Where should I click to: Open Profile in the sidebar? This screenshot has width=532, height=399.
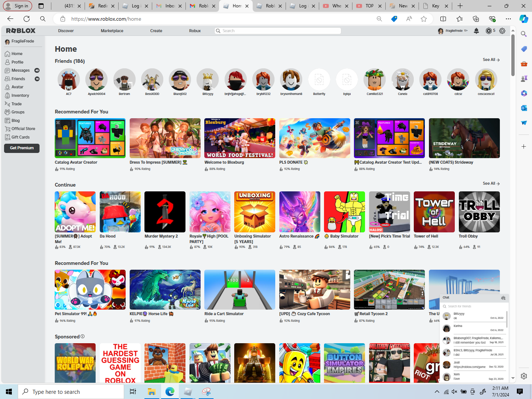(17, 62)
